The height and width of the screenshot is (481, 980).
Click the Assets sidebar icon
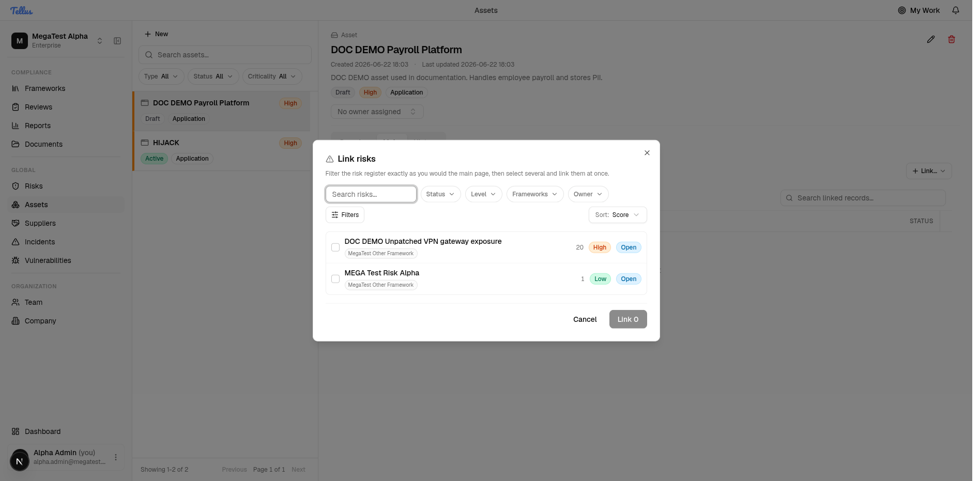coord(16,205)
